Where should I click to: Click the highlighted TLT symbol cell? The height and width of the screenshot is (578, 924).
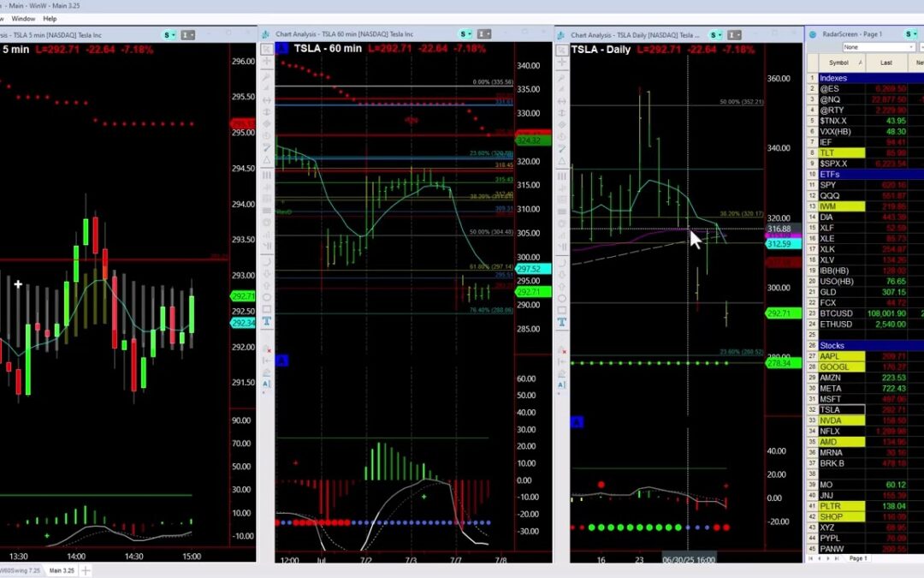[x=842, y=152]
